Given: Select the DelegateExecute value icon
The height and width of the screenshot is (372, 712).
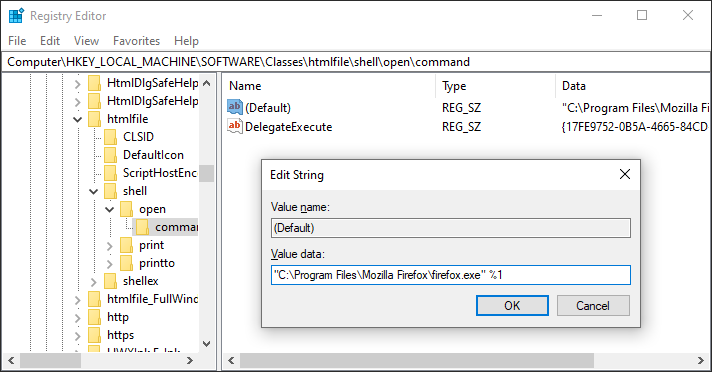Looking at the screenshot, I should 235,126.
